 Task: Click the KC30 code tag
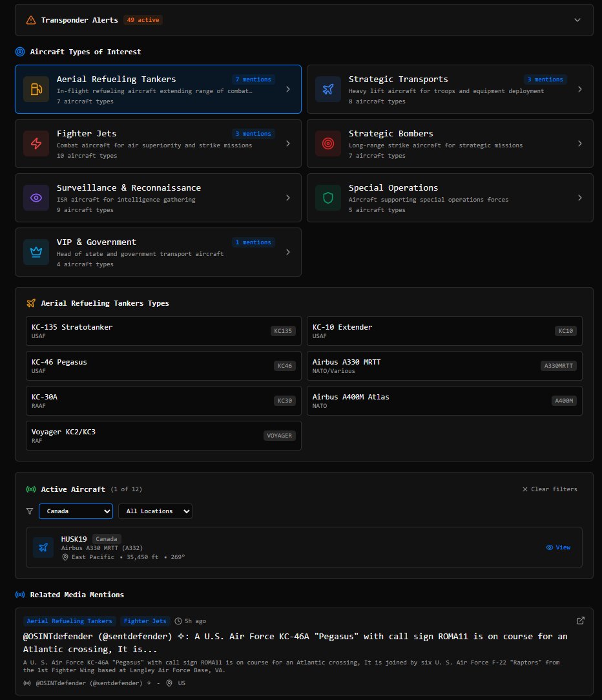tap(285, 401)
